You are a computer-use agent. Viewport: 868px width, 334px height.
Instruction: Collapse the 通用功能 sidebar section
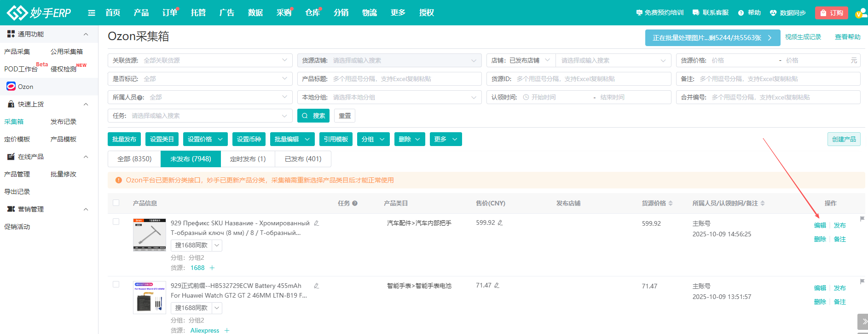(x=86, y=34)
